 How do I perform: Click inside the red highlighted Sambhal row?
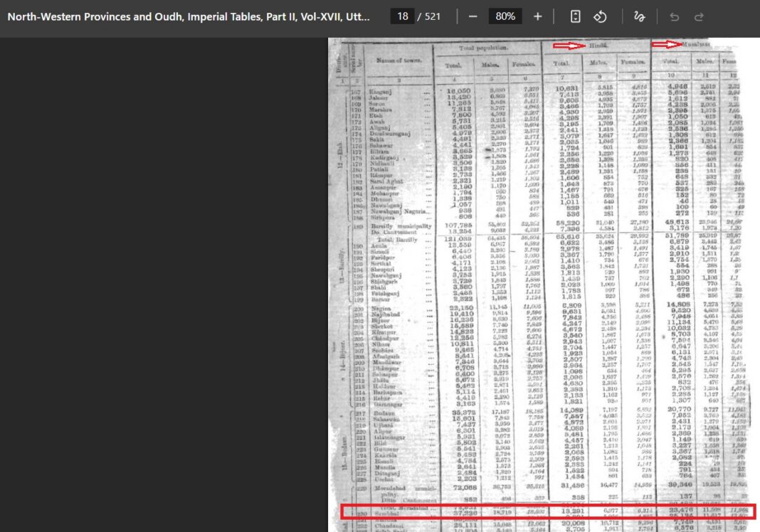548,511
